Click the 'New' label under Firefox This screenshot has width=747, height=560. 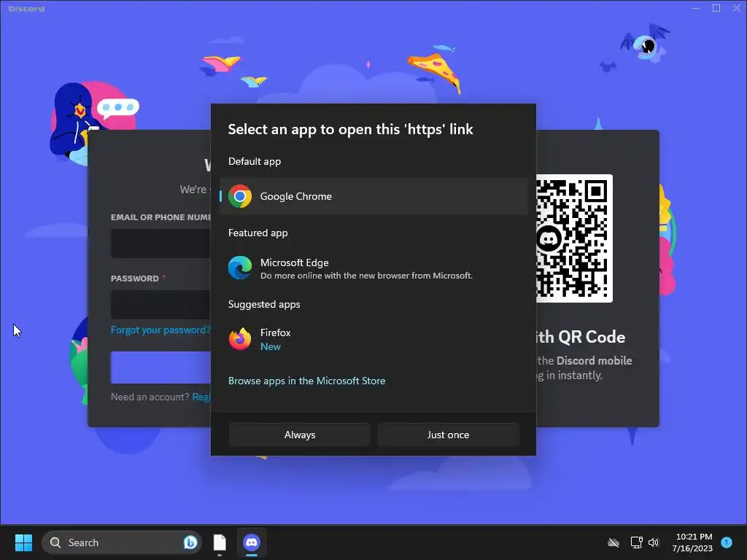tap(271, 346)
